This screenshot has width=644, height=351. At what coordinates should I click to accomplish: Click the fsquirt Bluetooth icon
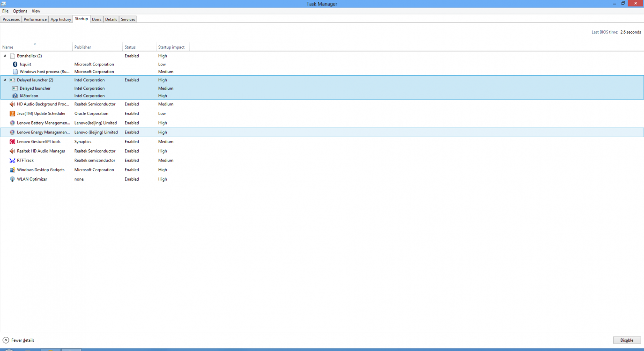(x=15, y=64)
